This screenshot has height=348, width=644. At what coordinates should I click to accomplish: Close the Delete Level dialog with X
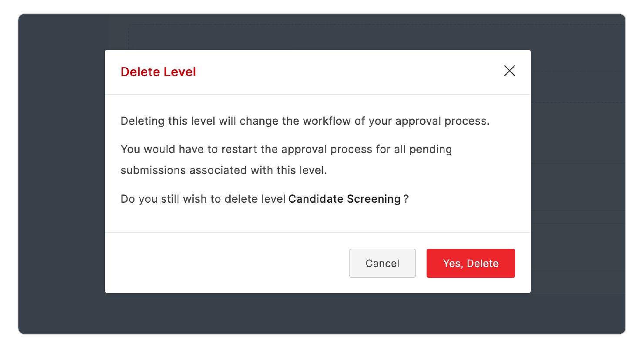pos(509,71)
